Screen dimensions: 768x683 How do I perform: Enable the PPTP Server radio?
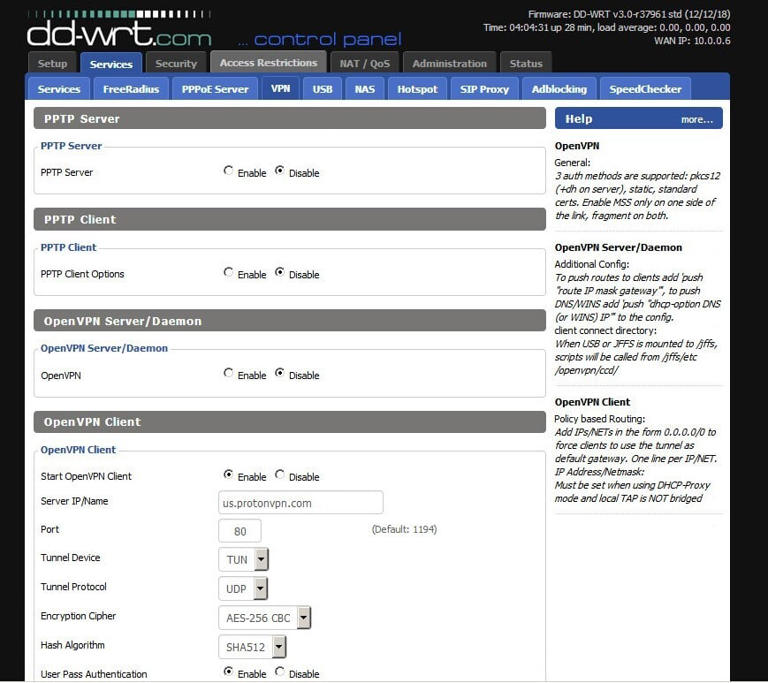click(228, 171)
